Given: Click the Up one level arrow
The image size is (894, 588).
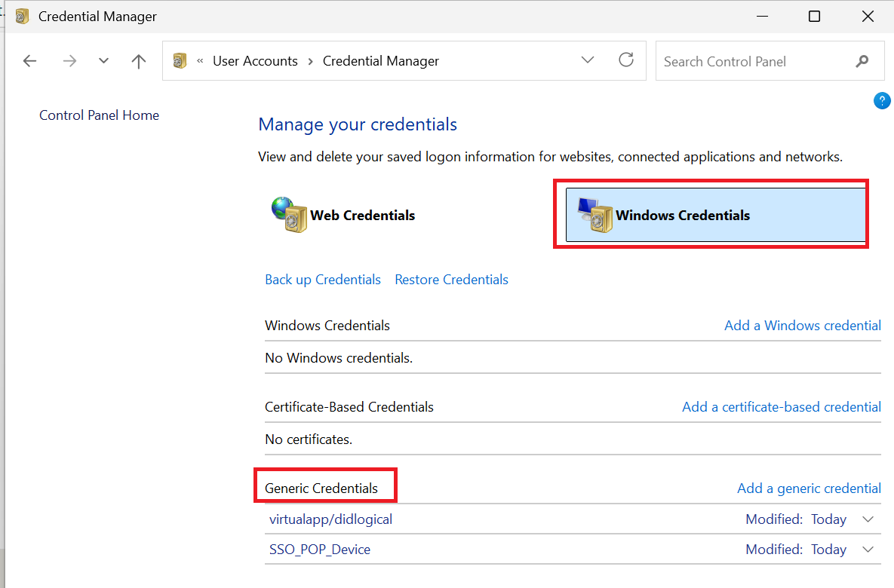Looking at the screenshot, I should 139,60.
